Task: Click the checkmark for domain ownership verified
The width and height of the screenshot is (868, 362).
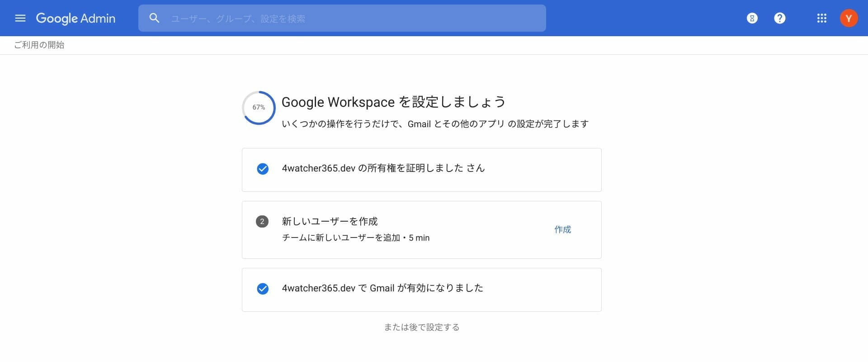Action: (x=263, y=169)
